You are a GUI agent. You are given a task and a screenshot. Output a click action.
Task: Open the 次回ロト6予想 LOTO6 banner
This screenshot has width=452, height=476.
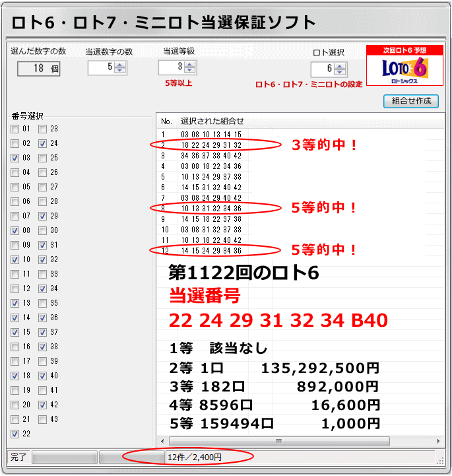tap(404, 65)
